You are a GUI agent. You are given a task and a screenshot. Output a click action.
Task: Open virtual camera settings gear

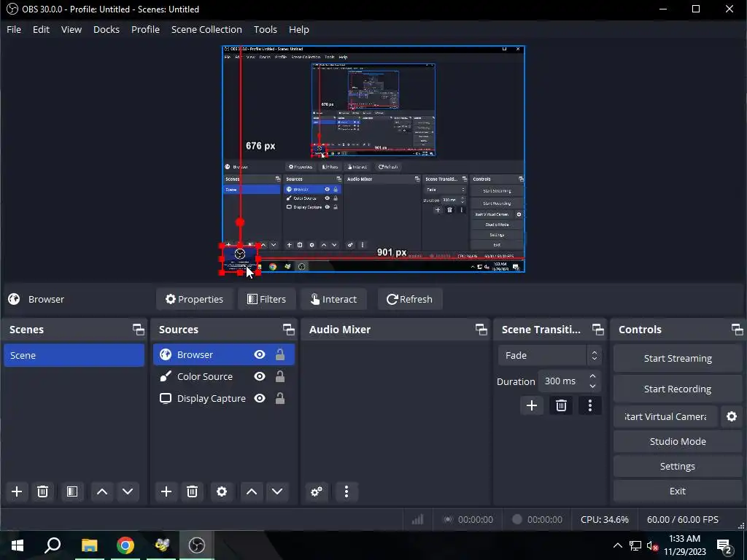tap(732, 416)
